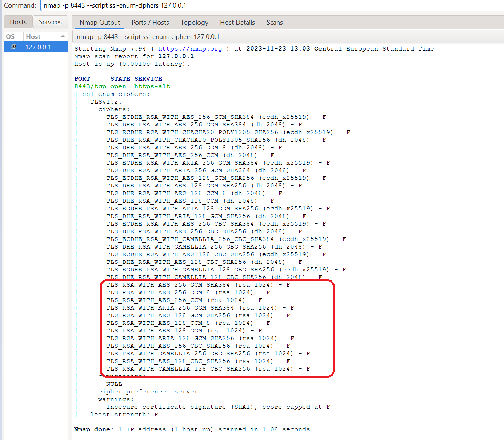Switch to the Hosts list view
The image size is (504, 440).
pyautogui.click(x=18, y=22)
